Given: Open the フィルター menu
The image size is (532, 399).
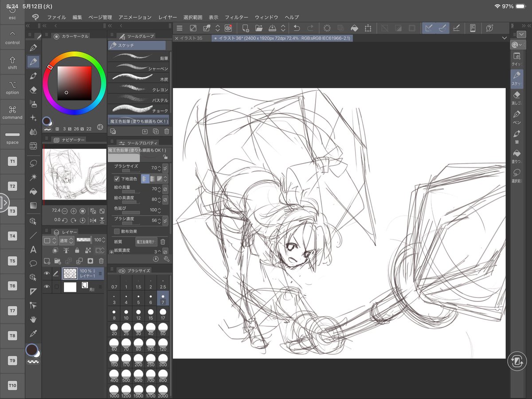Looking at the screenshot, I should point(236,17).
